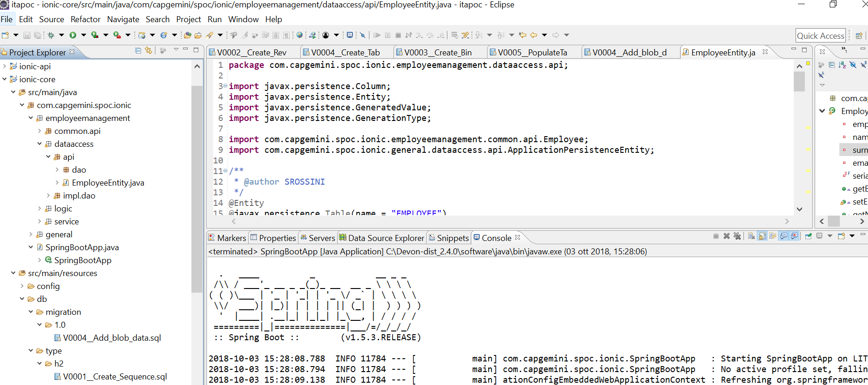Image resolution: width=868 pixels, height=385 pixels.
Task: Click the editor horizontal scrollbar track
Action: coord(507,222)
